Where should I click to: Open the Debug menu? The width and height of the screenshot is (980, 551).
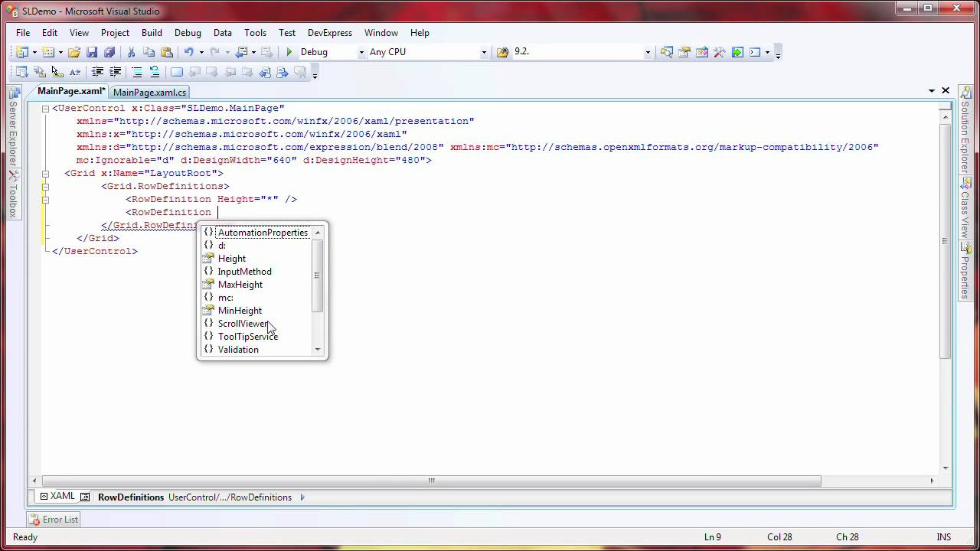188,33
